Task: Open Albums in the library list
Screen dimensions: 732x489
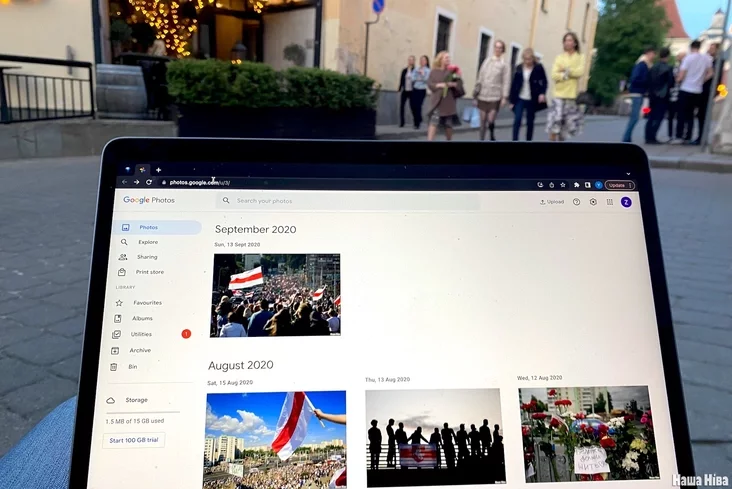Action: tap(142, 318)
